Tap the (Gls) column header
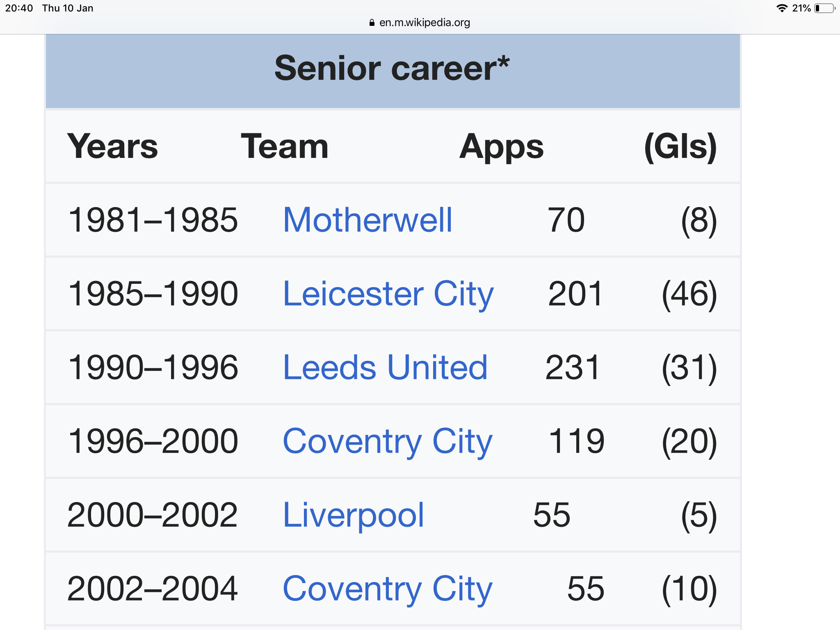 pyautogui.click(x=680, y=147)
